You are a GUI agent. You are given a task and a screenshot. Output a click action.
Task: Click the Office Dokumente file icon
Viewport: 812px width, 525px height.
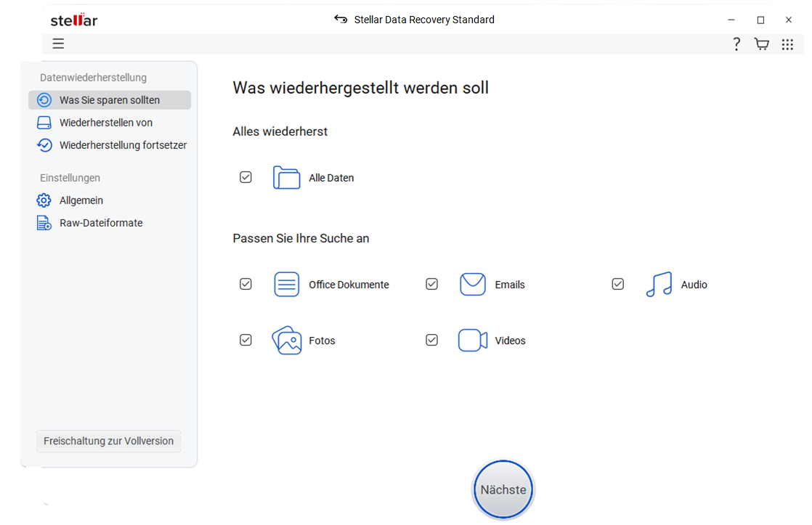click(x=286, y=285)
